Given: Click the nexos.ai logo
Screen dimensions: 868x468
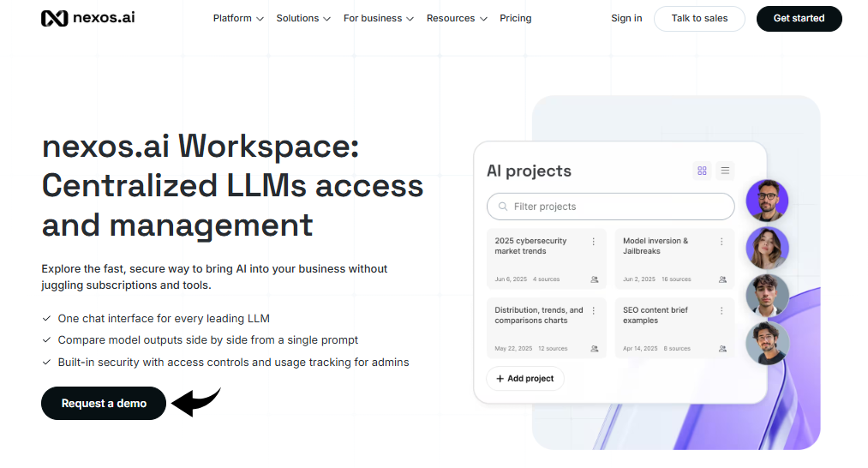Looking at the screenshot, I should pos(88,18).
